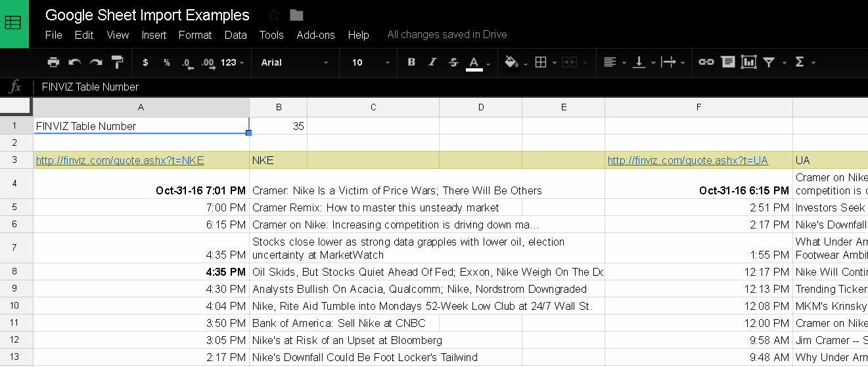This screenshot has width=868, height=367.
Task: Open the fill color picker
Action: 515,62
